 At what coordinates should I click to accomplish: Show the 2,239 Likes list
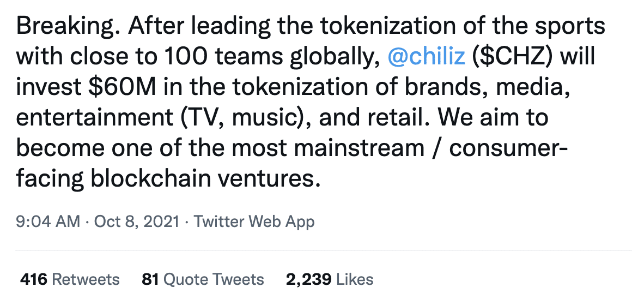330,280
